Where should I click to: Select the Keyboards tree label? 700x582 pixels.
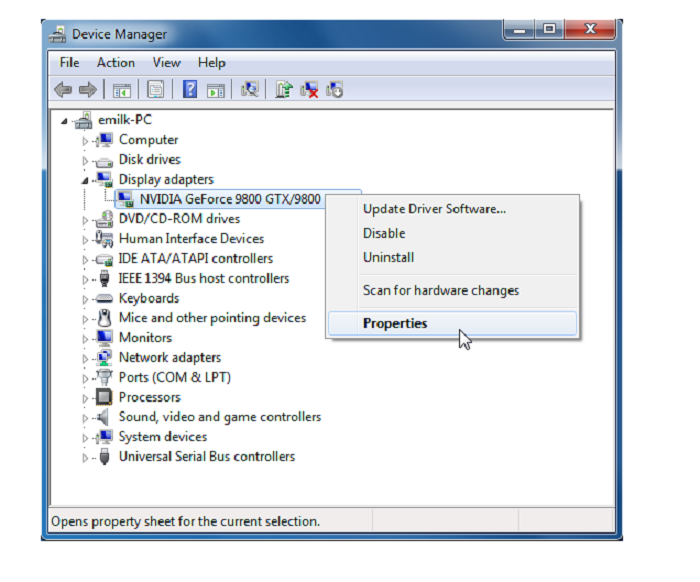click(149, 298)
